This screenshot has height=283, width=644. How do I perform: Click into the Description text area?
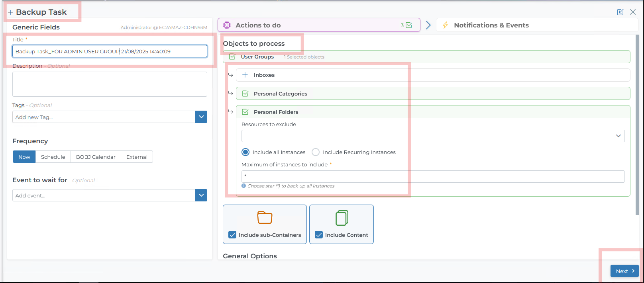point(110,84)
